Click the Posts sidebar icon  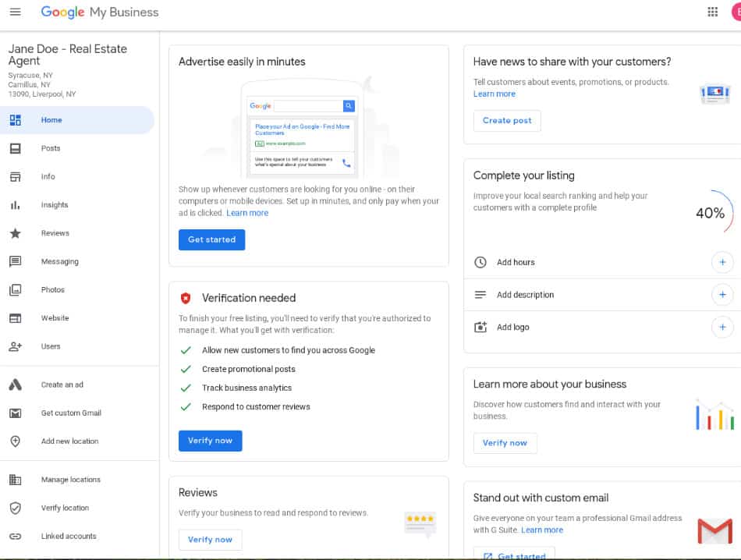pyautogui.click(x=15, y=148)
